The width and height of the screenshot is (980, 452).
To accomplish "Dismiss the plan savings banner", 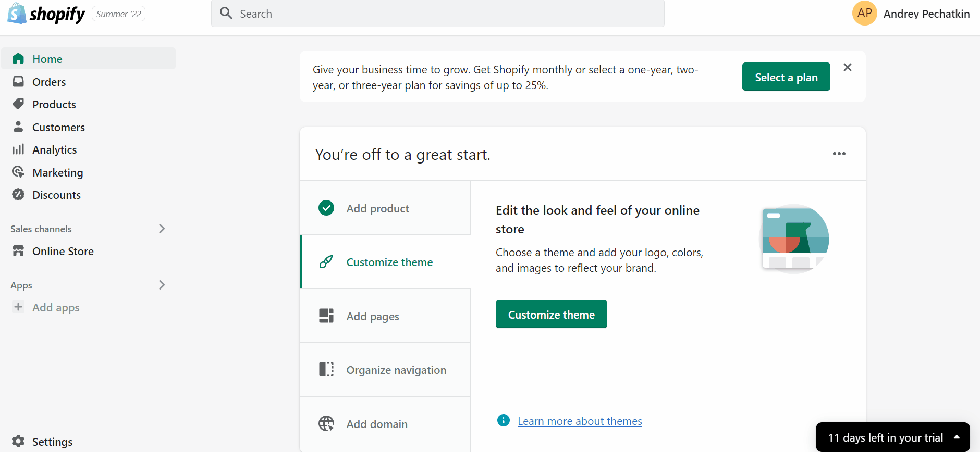I will (848, 67).
